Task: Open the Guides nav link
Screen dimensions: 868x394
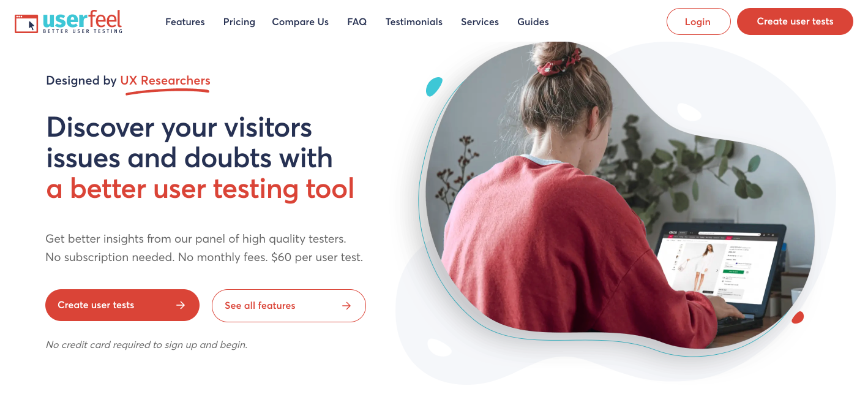Action: (x=533, y=22)
